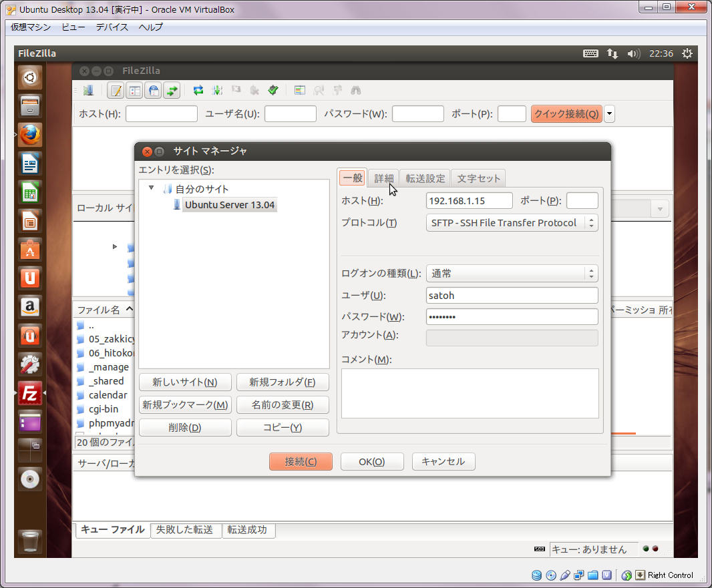Click VirtualBox USB status icon
This screenshot has height=588, width=712.
point(565,575)
